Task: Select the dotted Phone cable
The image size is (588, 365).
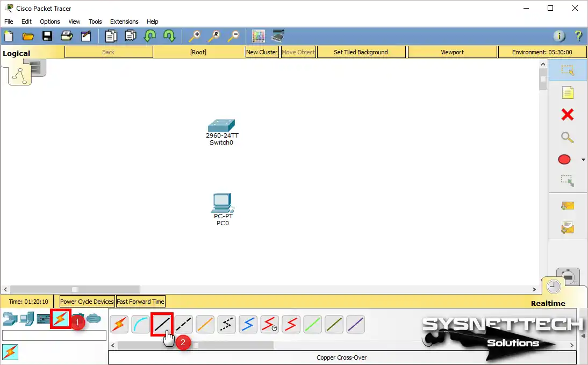Action: tap(226, 324)
